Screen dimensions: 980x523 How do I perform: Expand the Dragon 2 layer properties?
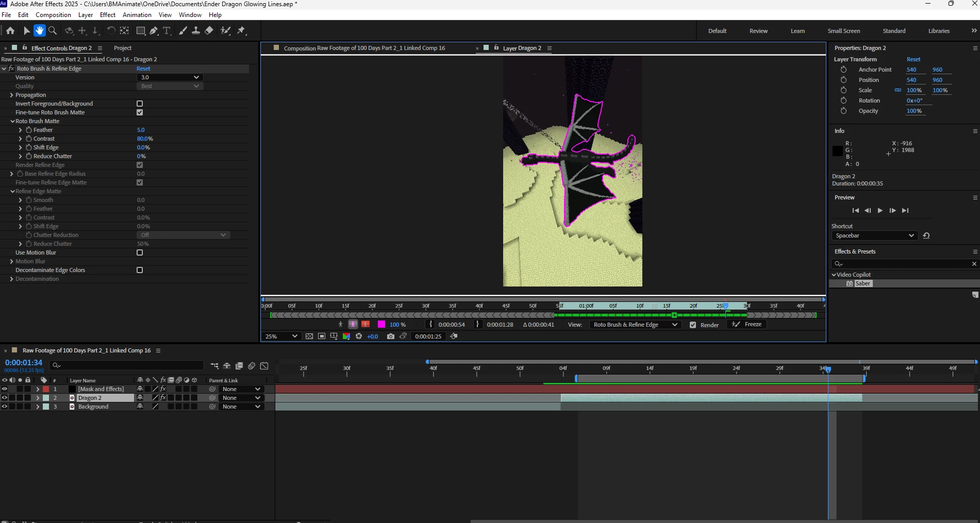click(38, 398)
